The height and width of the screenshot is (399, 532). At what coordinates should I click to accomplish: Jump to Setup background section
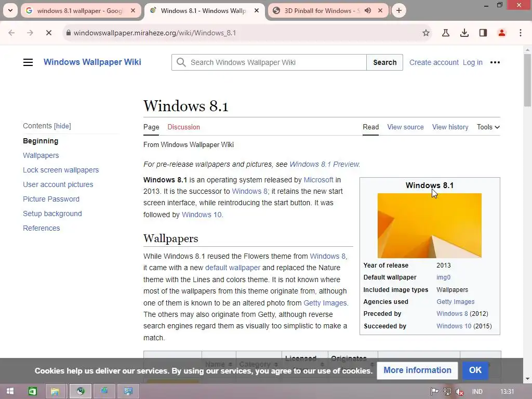pos(52,214)
